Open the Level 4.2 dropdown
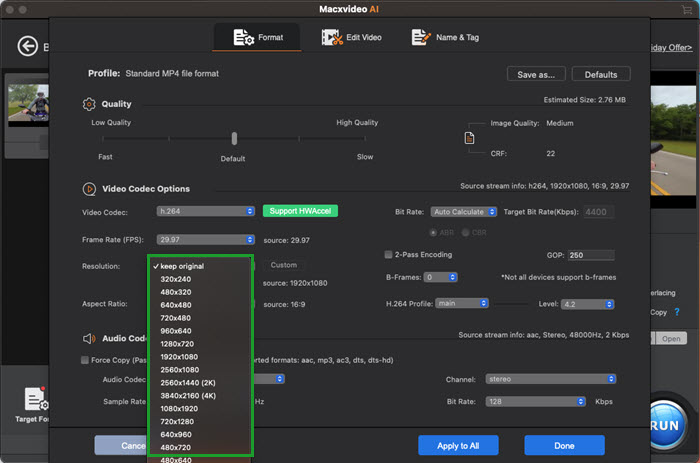 (588, 304)
